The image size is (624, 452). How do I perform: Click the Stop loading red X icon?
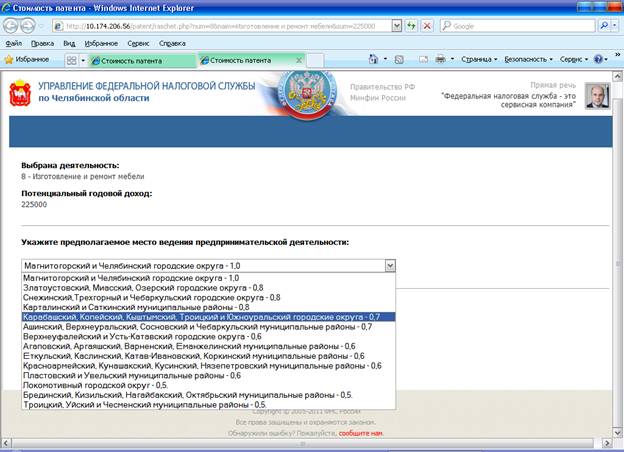click(427, 26)
